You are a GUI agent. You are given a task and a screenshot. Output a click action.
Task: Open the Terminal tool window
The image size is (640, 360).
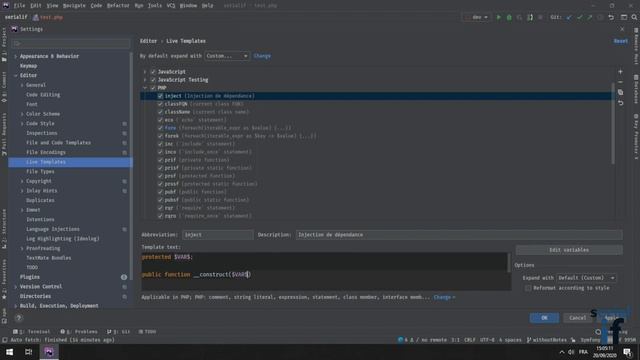pos(31,332)
